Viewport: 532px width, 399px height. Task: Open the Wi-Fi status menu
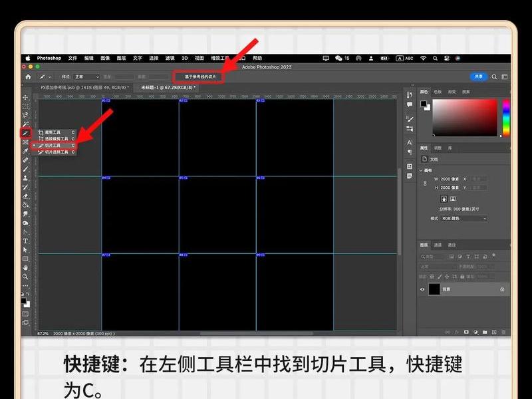423,59
